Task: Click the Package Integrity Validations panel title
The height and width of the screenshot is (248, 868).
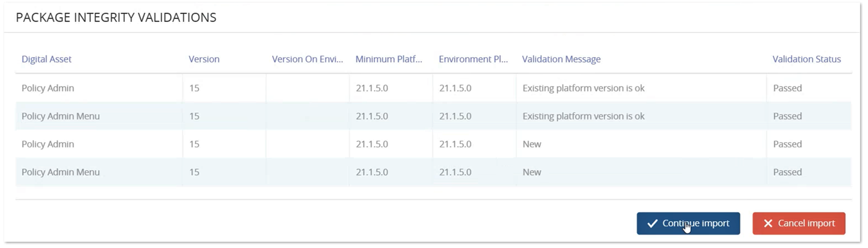Action: [116, 18]
